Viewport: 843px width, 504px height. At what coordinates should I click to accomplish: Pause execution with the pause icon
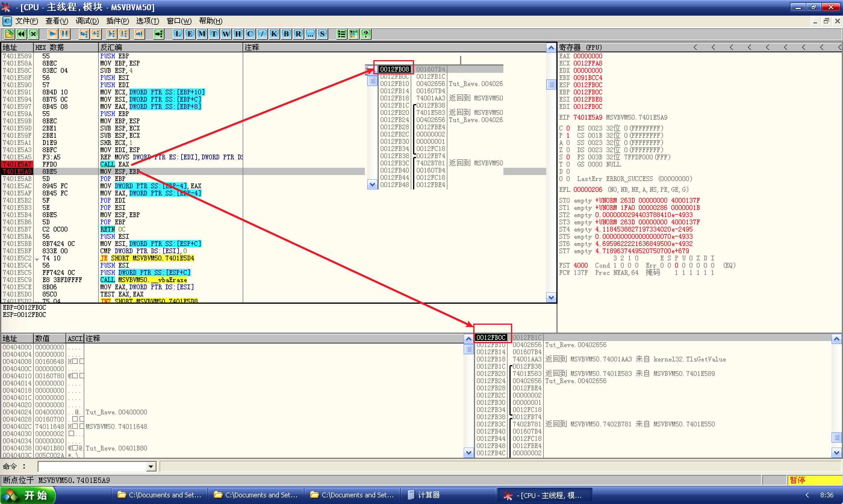click(x=65, y=34)
